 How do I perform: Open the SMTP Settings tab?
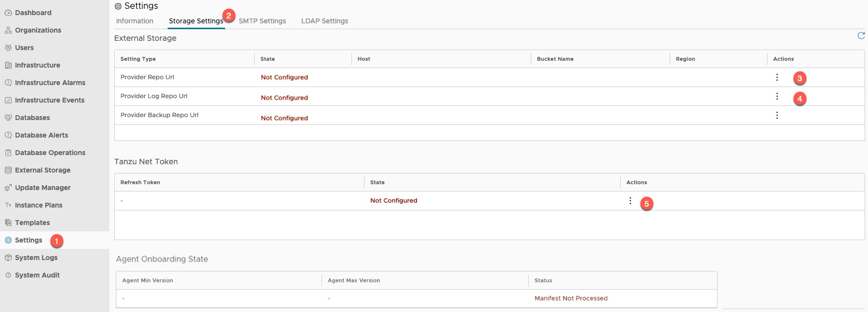tap(262, 21)
